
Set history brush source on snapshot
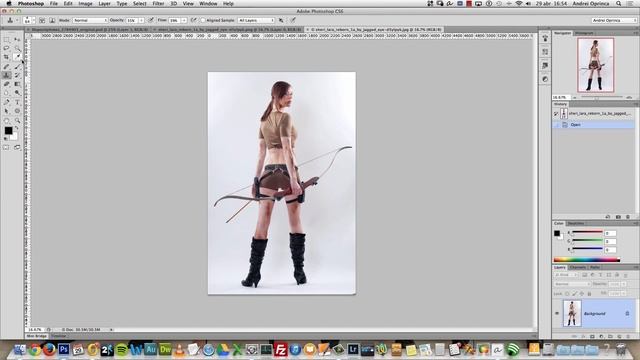point(556,113)
